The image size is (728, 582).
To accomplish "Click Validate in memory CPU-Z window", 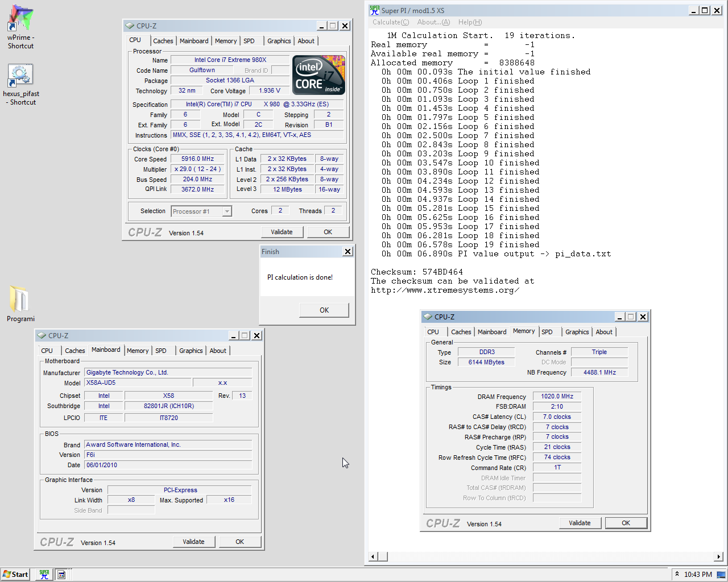I will coord(580,523).
